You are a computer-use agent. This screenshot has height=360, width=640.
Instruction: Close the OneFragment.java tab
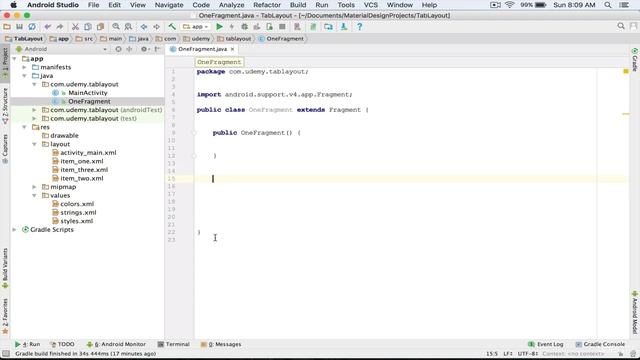tap(232, 49)
